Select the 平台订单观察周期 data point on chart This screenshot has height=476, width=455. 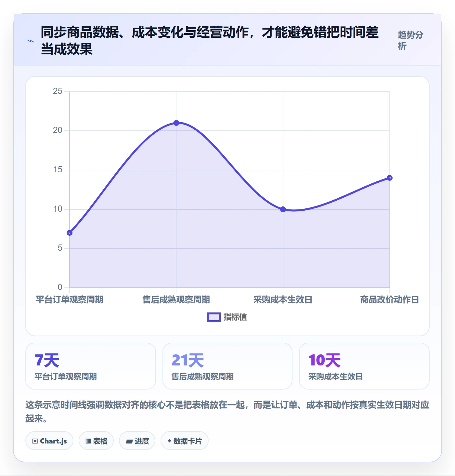pyautogui.click(x=70, y=233)
